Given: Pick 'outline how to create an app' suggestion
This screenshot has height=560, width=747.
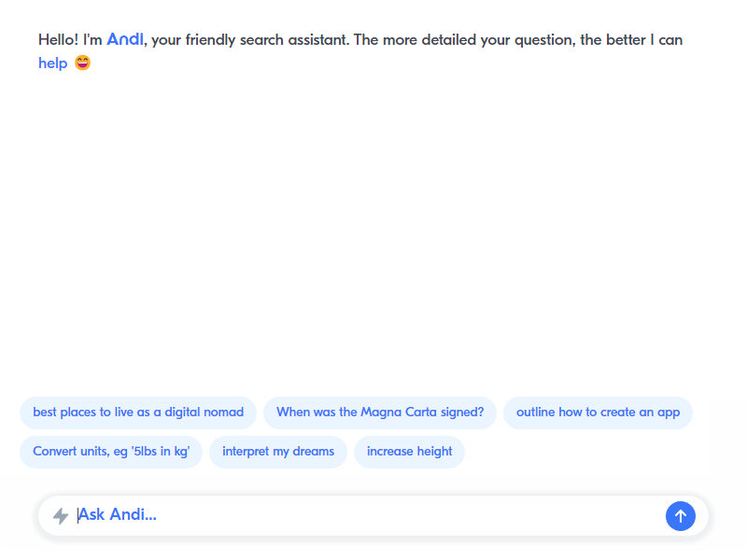Looking at the screenshot, I should tap(598, 413).
